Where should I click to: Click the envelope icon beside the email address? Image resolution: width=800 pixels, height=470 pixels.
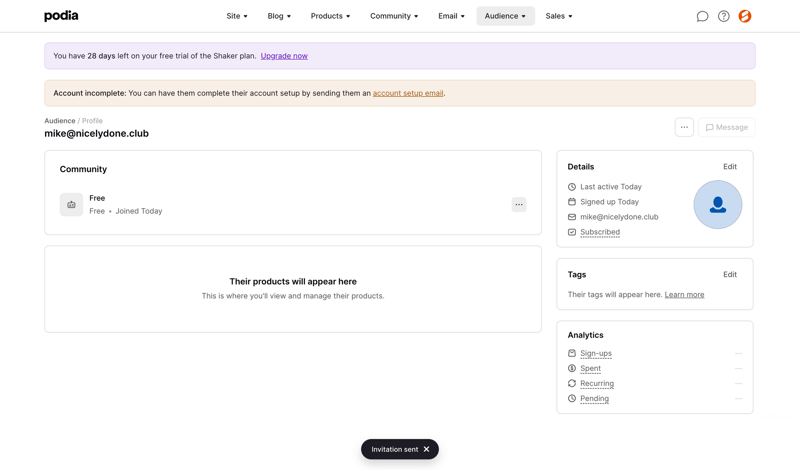572,217
